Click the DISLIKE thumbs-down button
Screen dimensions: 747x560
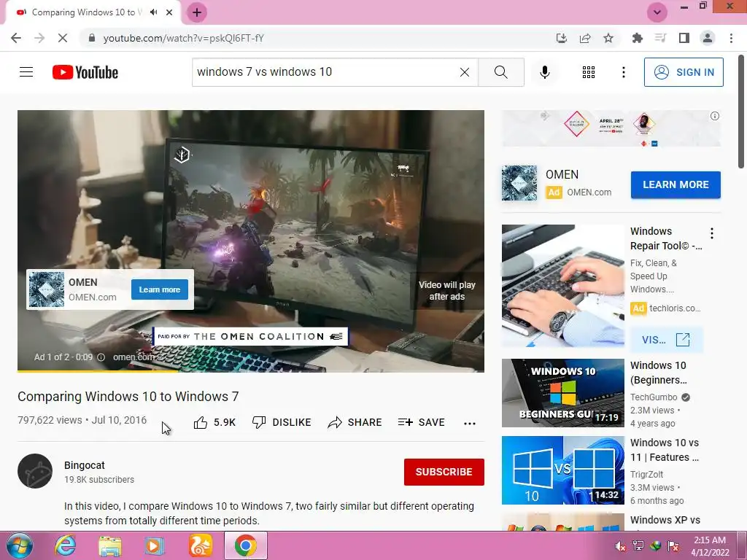(x=282, y=422)
